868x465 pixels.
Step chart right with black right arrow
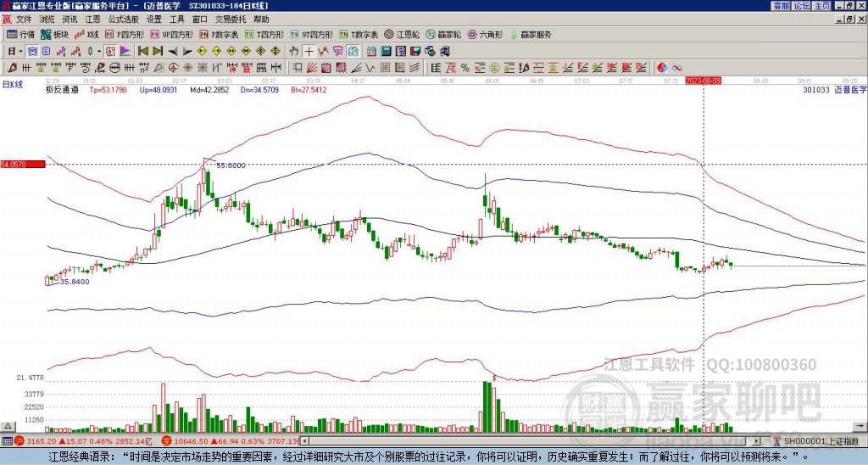(187, 51)
